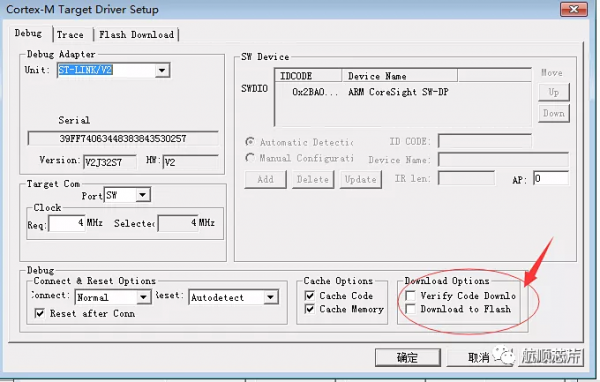The width and height of the screenshot is (600, 382).
Task: Toggle the Cache Memory checkbox
Action: coord(310,309)
